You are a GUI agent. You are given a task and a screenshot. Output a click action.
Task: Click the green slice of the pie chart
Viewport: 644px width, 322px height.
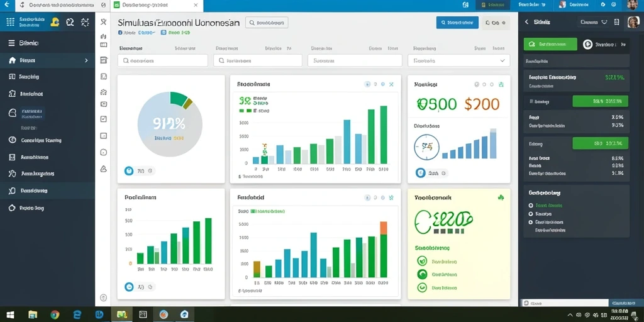click(x=179, y=99)
